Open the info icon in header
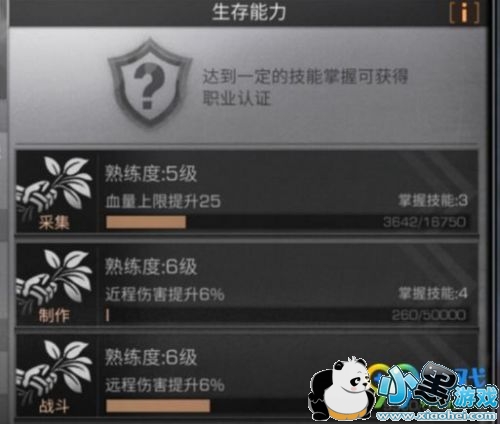Screen dimensions: 500x424 464,13
